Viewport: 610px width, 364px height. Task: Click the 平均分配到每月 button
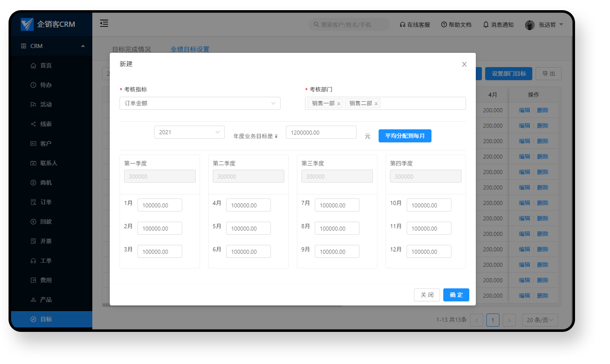point(405,136)
